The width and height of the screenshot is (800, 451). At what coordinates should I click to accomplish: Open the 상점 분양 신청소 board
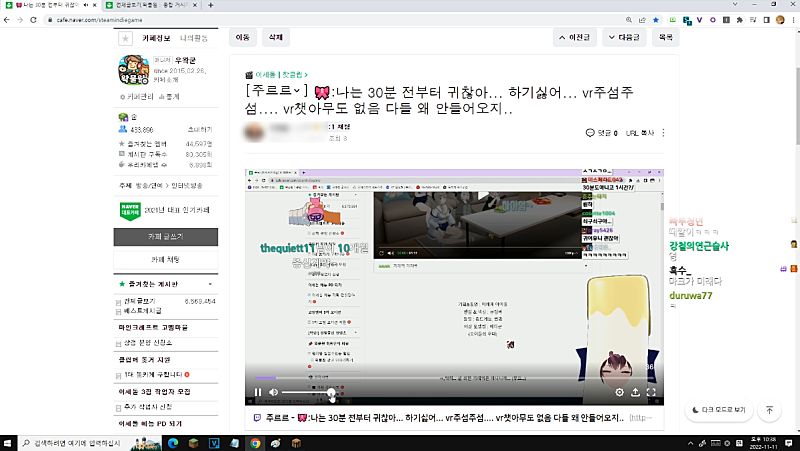(x=148, y=343)
